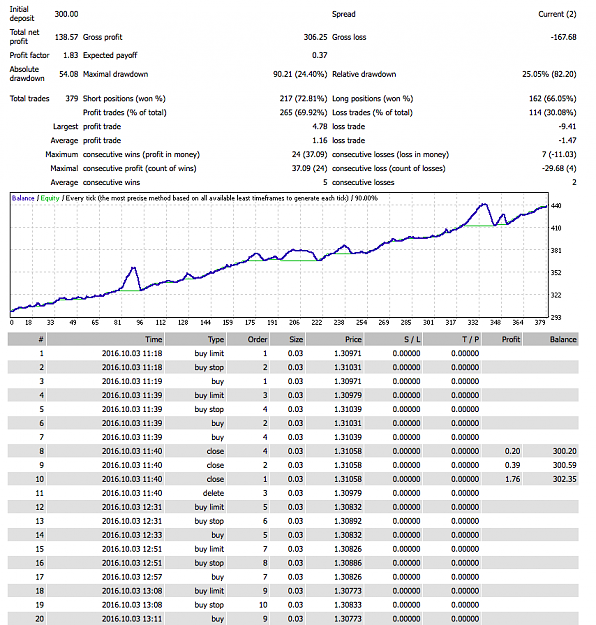Click the time cell 2016.10.03 12:33
Image resolution: width=596 pixels, height=625 pixels.
click(132, 535)
